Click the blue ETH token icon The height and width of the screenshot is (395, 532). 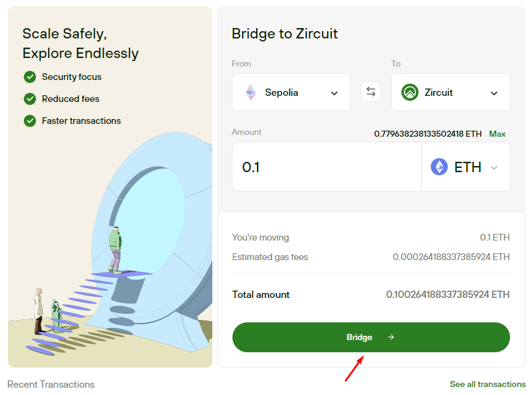439,167
